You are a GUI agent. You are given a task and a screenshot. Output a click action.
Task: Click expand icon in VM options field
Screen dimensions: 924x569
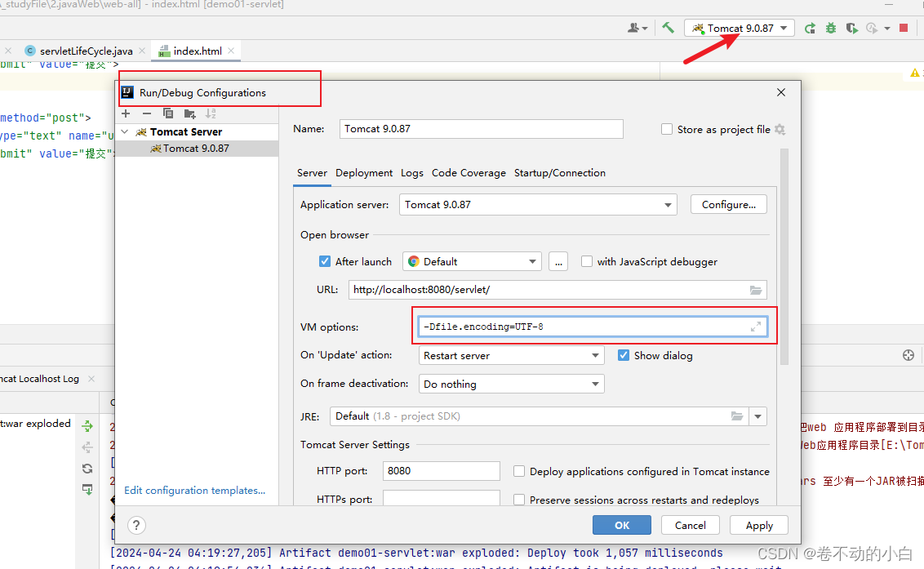(x=756, y=327)
